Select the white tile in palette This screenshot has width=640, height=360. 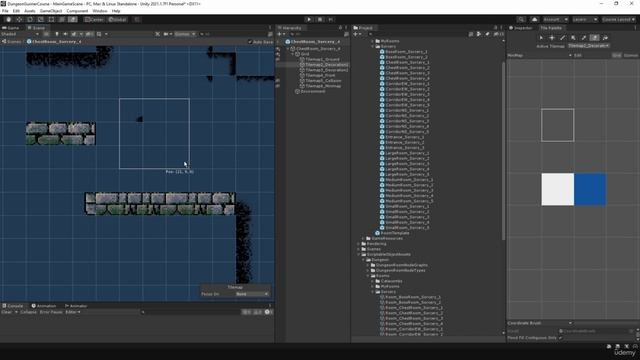(558, 189)
